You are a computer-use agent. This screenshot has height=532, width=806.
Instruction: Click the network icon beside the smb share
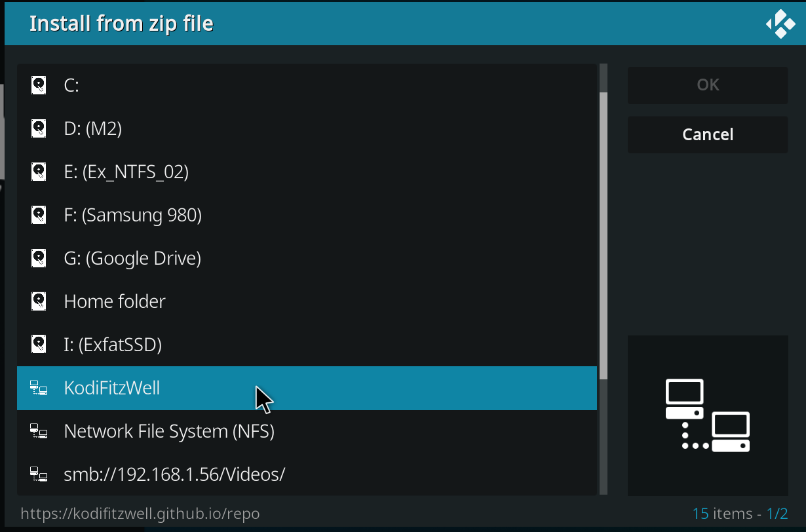pos(39,474)
